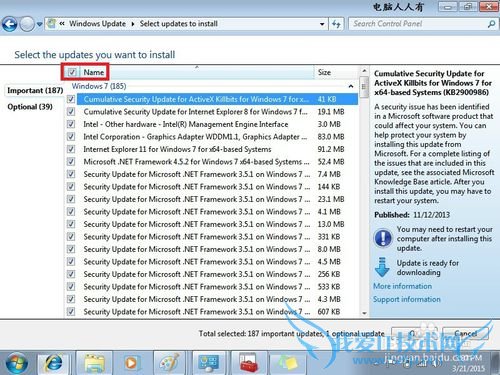Click the Control Panel icon in address bar

click(x=52, y=24)
